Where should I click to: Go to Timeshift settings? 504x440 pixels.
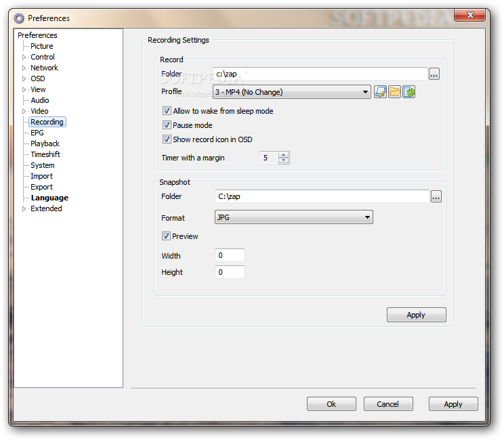click(45, 154)
